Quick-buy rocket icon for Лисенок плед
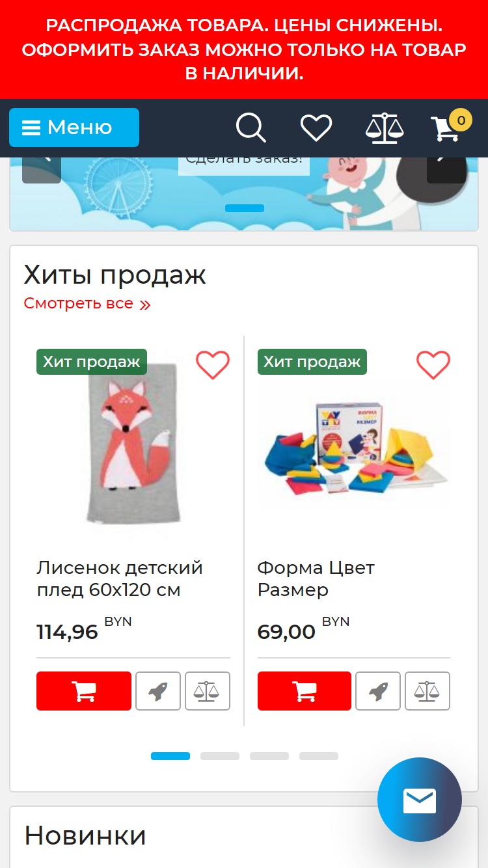 click(x=158, y=691)
